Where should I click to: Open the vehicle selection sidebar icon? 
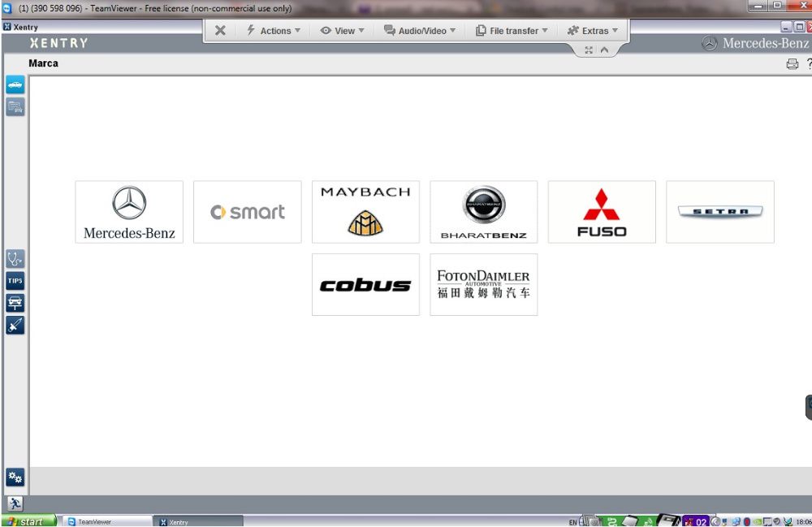pos(15,84)
